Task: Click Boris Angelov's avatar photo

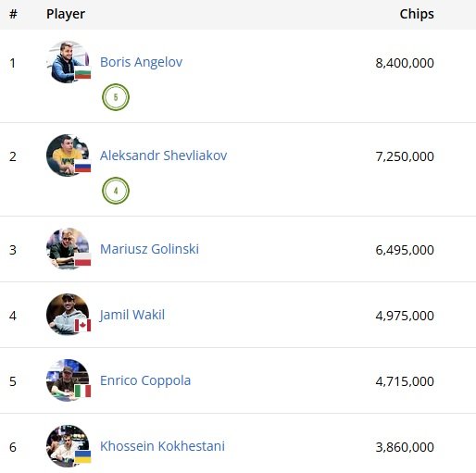Action: pos(68,62)
